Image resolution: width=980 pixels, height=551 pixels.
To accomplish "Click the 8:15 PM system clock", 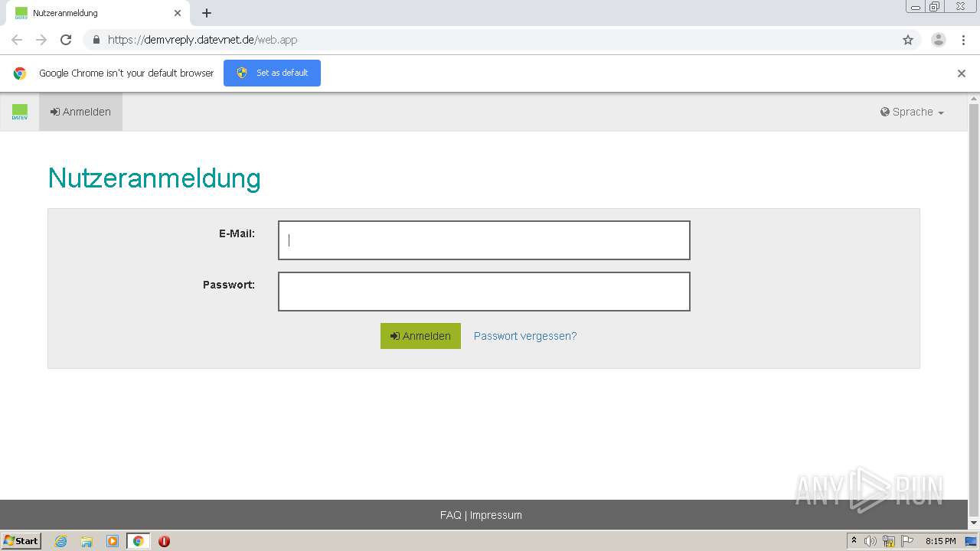I will coord(940,541).
